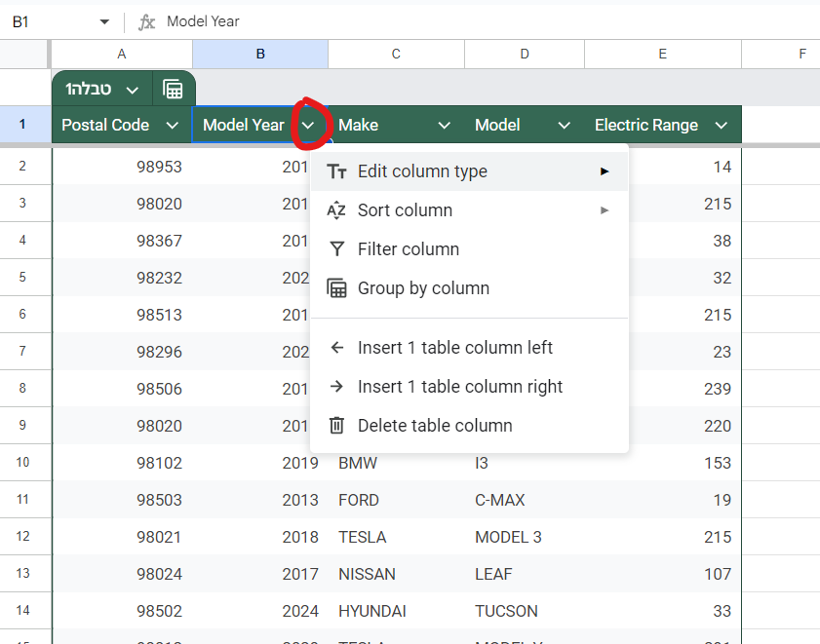The image size is (820, 644).
Task: Expand the Edit column type submenu arrow
Action: click(605, 171)
